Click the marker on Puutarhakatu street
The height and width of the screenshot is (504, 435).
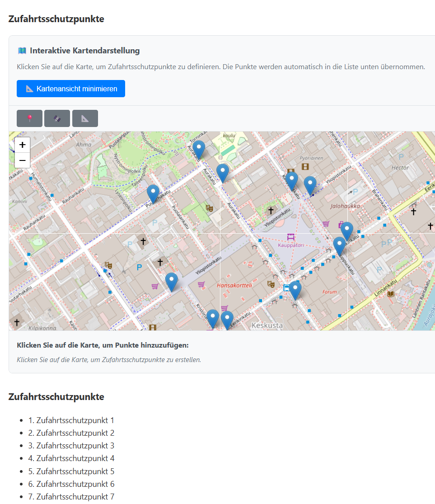[x=153, y=193]
